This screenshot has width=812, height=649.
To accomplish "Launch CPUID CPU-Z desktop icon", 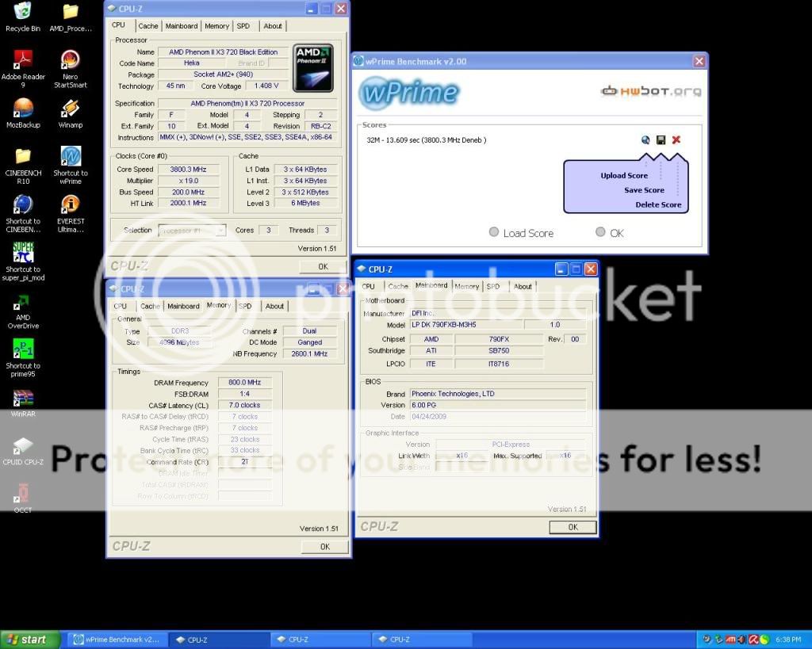I will pyautogui.click(x=23, y=450).
